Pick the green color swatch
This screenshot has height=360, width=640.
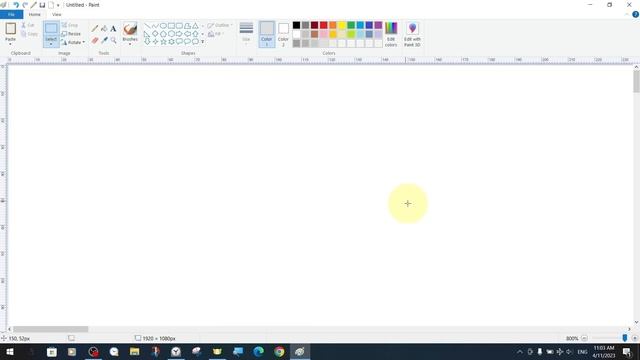click(351, 25)
